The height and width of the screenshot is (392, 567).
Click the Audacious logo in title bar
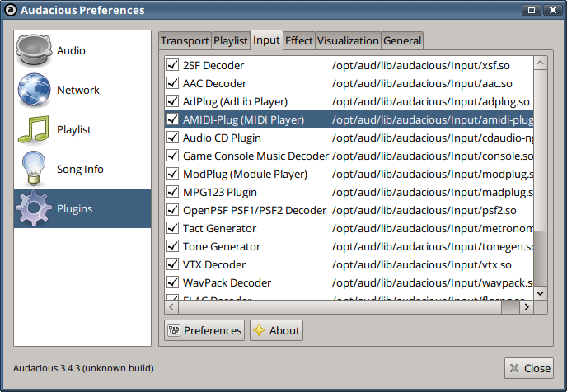point(11,10)
